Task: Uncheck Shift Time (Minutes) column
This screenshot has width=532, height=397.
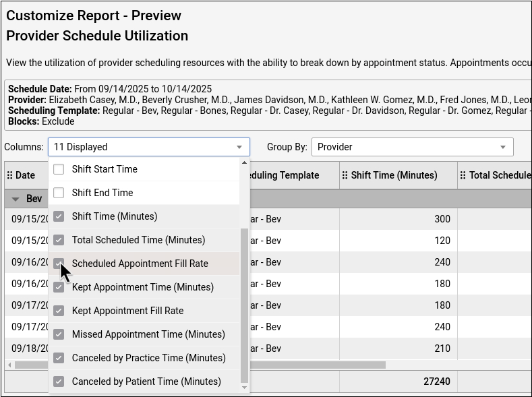Action: (59, 216)
